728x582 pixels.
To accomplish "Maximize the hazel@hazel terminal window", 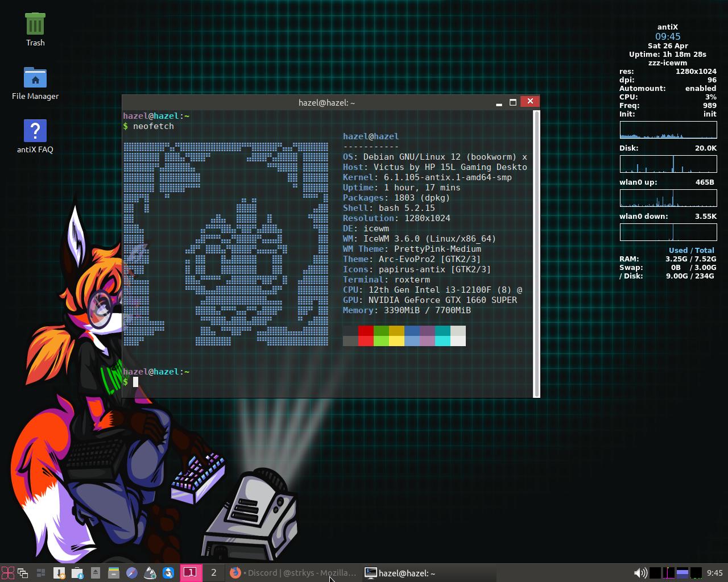I will [513, 102].
